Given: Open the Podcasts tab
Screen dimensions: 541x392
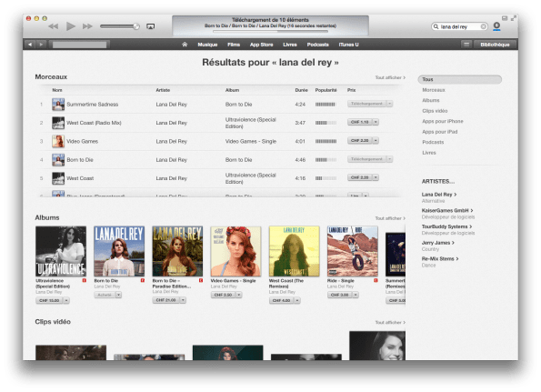Looking at the screenshot, I should [x=317, y=45].
